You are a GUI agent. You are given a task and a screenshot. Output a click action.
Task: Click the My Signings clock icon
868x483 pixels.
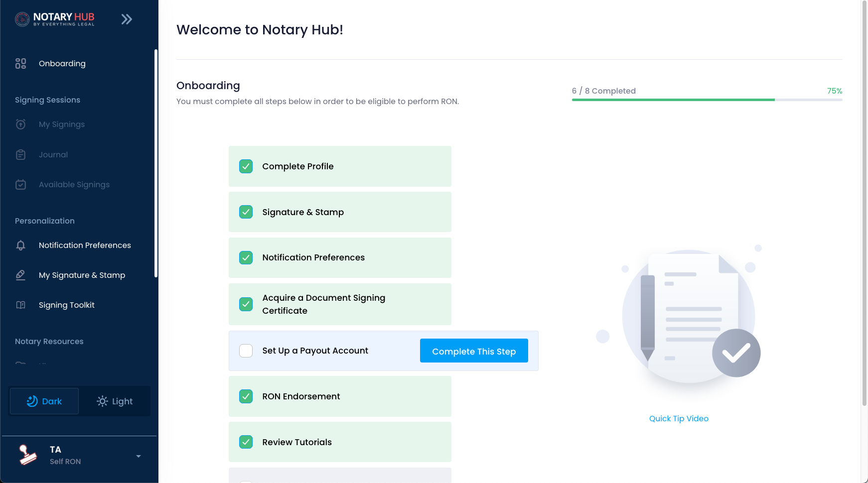coord(20,124)
